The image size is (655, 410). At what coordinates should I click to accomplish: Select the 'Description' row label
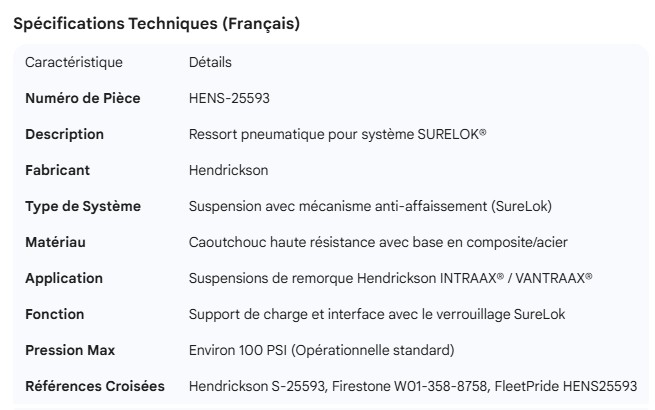[64, 134]
